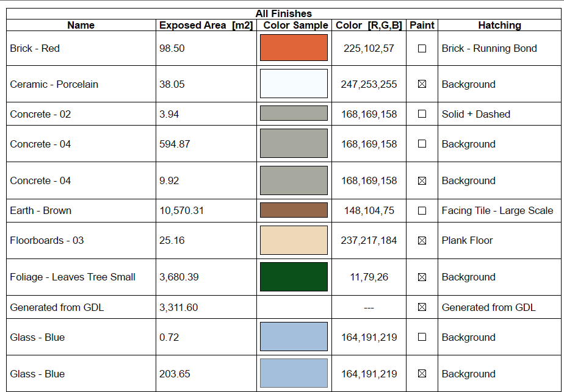This screenshot has height=392, width=564.
Task: Select the Exposed Area [m2] column header
Action: pos(206,26)
